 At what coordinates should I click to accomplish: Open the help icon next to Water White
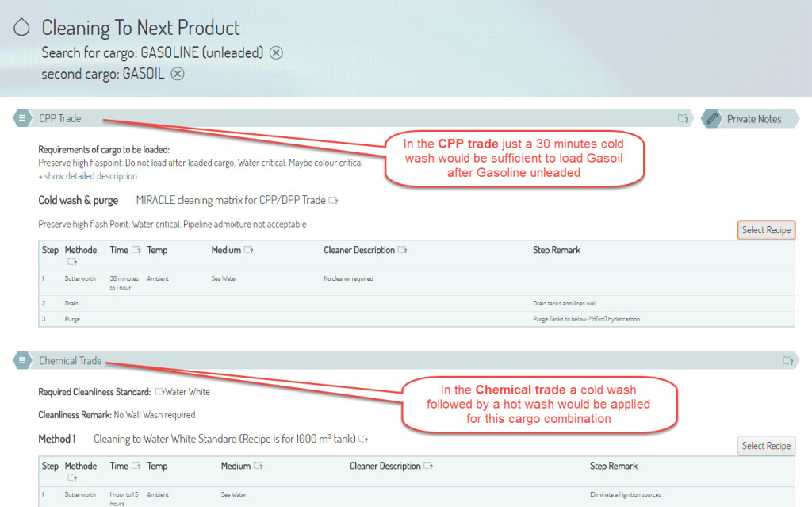[x=159, y=392]
